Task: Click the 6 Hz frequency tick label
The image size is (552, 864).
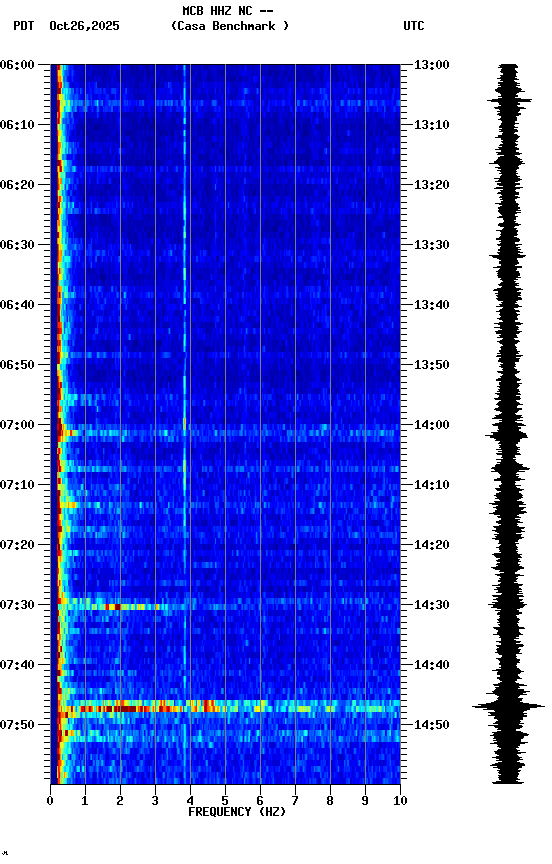Action: pos(260,801)
